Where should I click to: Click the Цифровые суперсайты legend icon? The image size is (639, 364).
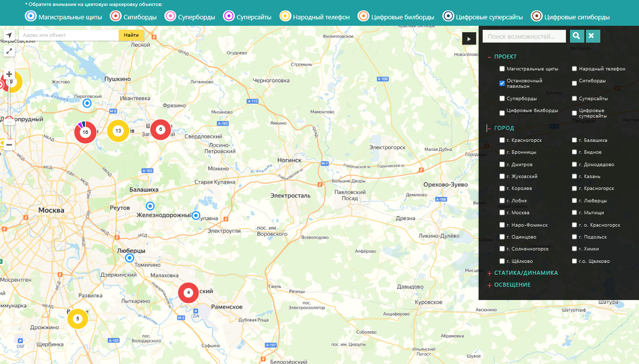click(x=449, y=16)
